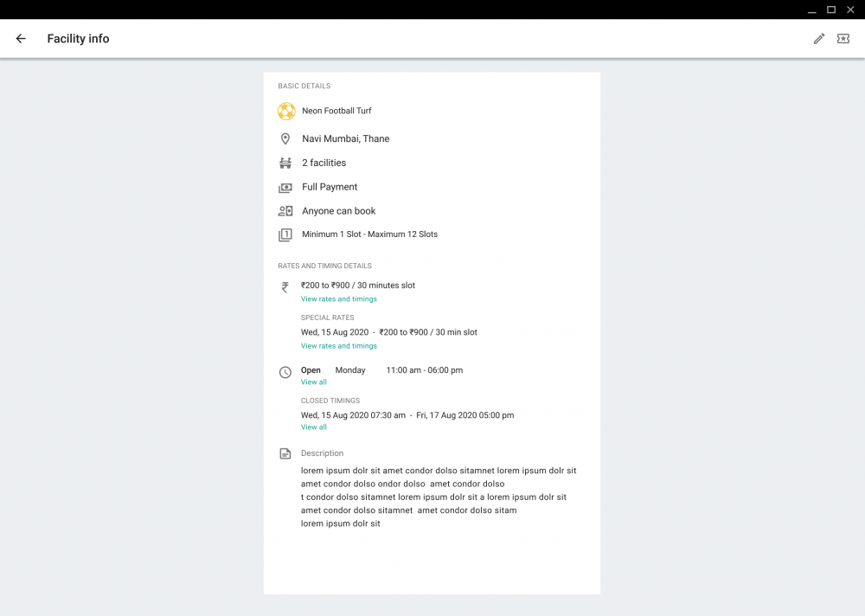Open View rates and timings under slot rate
The width and height of the screenshot is (865, 616).
coord(339,299)
